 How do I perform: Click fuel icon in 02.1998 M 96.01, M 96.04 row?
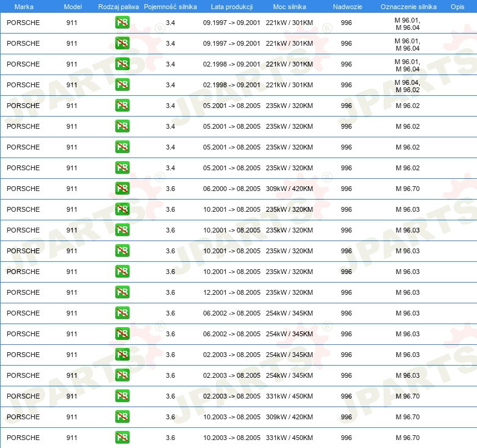tap(122, 65)
